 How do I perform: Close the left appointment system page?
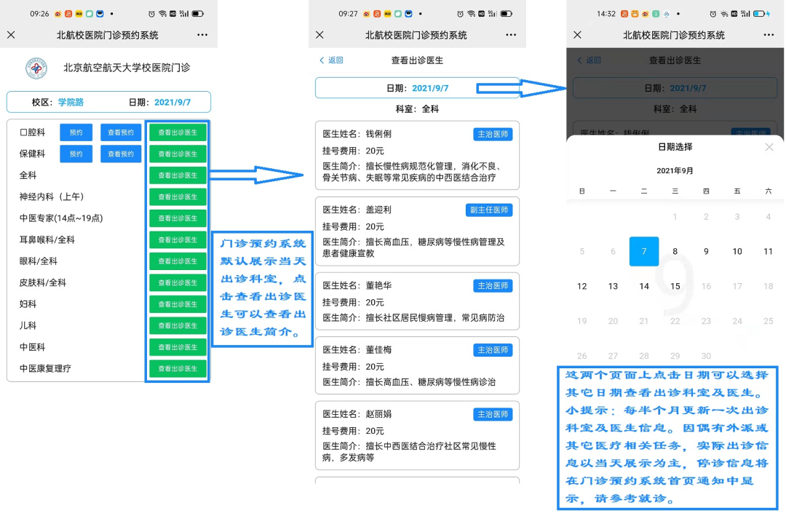point(11,35)
